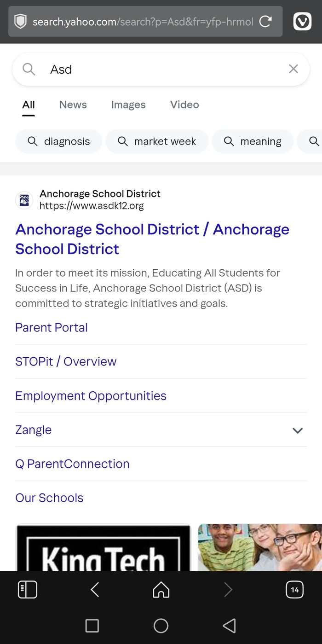Tap the Asd search input field
Viewport: 322px width, 644px height.
pyautogui.click(x=161, y=69)
